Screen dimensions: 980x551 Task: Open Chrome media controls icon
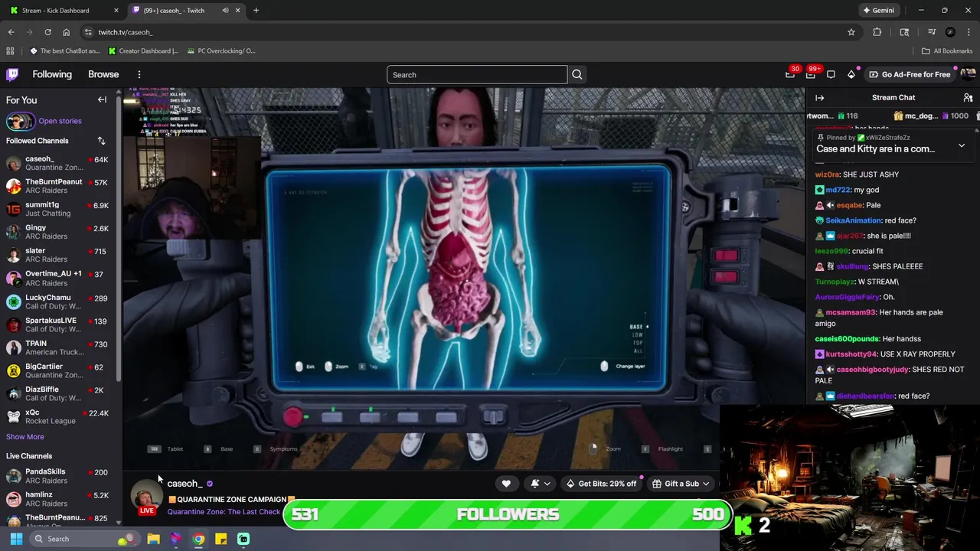tap(932, 32)
